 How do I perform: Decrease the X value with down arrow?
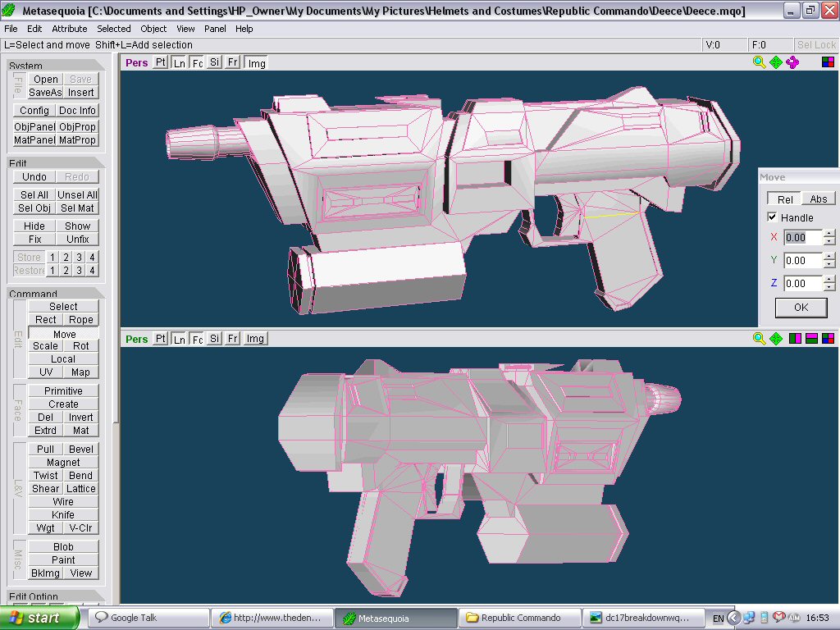click(829, 241)
